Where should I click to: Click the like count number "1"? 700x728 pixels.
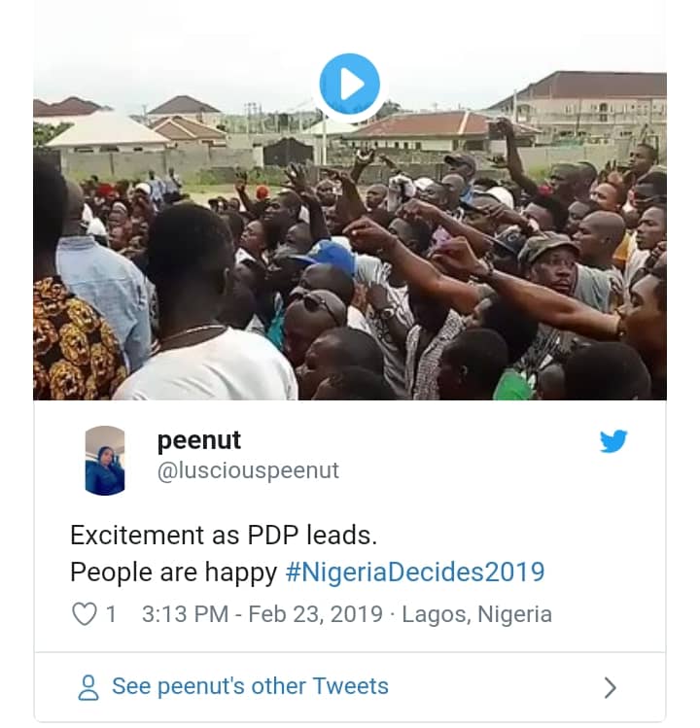coord(111,614)
